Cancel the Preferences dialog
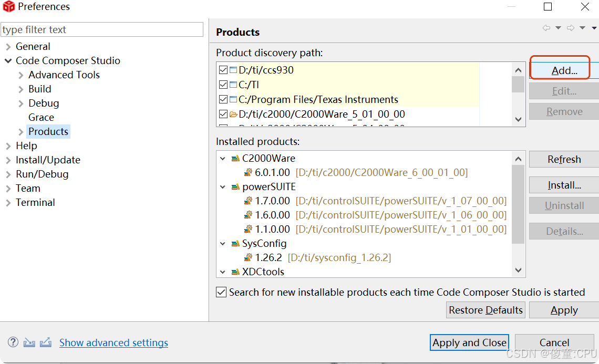The width and height of the screenshot is (599, 364). pos(554,342)
